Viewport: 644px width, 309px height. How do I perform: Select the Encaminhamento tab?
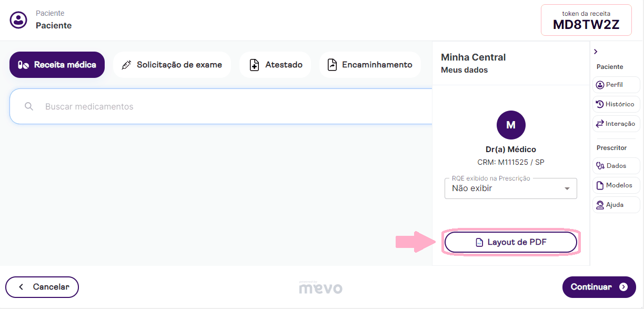pos(370,65)
